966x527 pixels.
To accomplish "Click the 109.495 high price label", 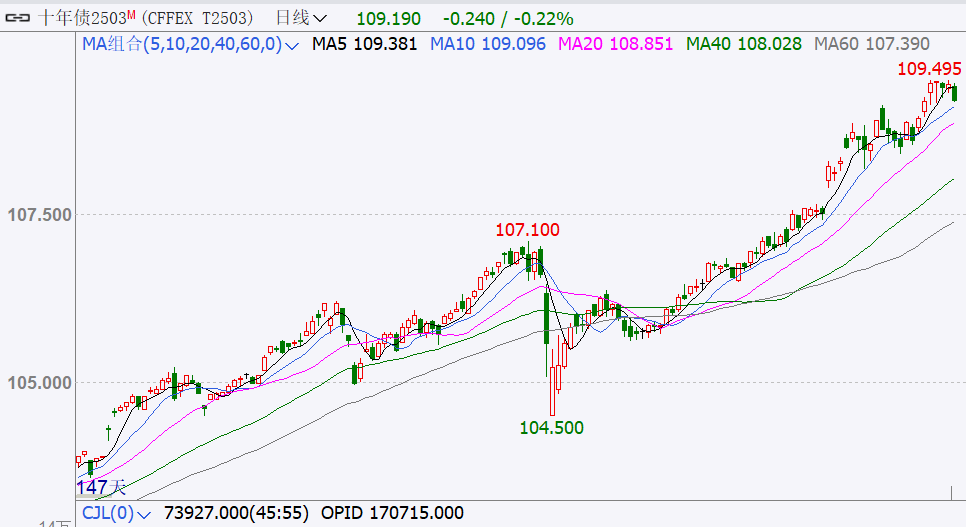I will click(929, 68).
